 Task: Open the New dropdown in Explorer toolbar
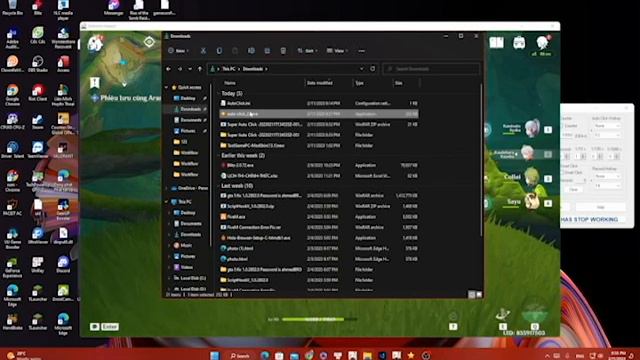click(179, 51)
